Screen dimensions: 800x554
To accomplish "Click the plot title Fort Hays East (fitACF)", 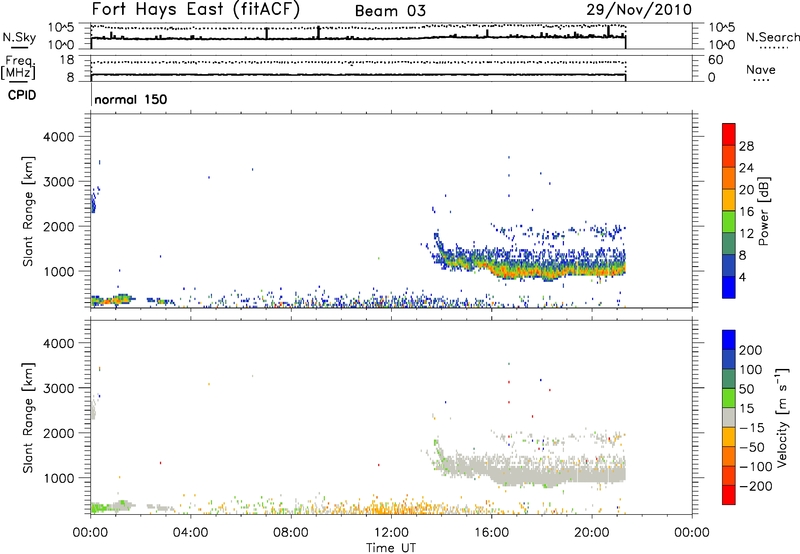I will click(x=195, y=10).
